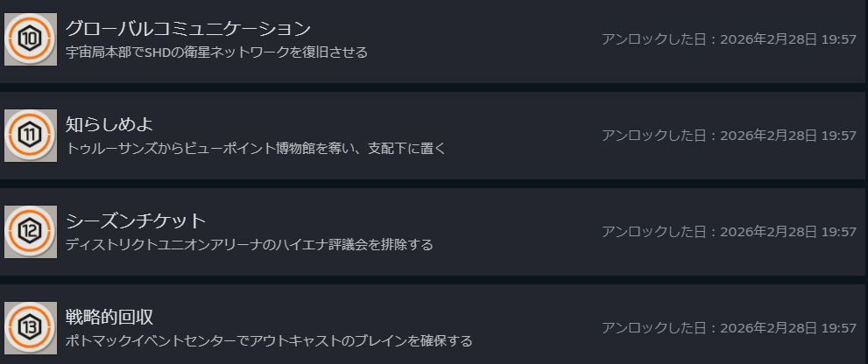Click the 戦略的回収 achievement title
868x364 pixels.
pos(109,317)
